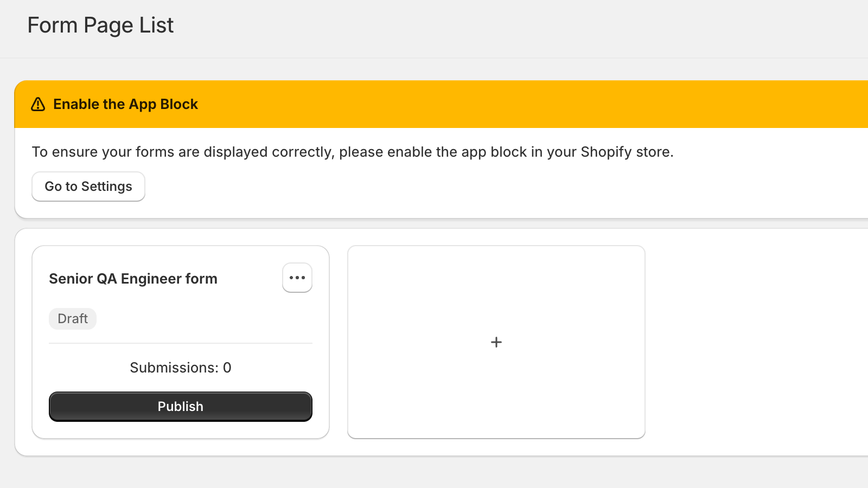Click the Draft status badge
The height and width of the screenshot is (488, 868).
pyautogui.click(x=73, y=319)
